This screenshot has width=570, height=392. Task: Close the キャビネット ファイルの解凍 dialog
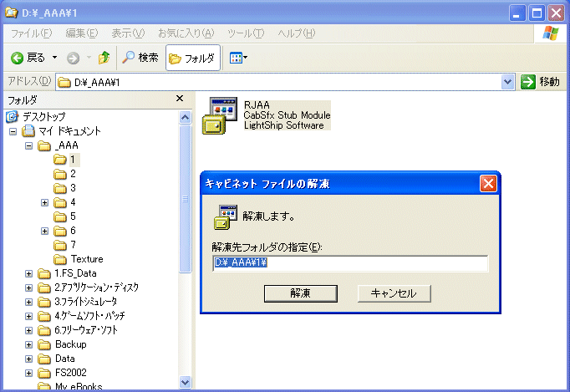[x=488, y=184]
